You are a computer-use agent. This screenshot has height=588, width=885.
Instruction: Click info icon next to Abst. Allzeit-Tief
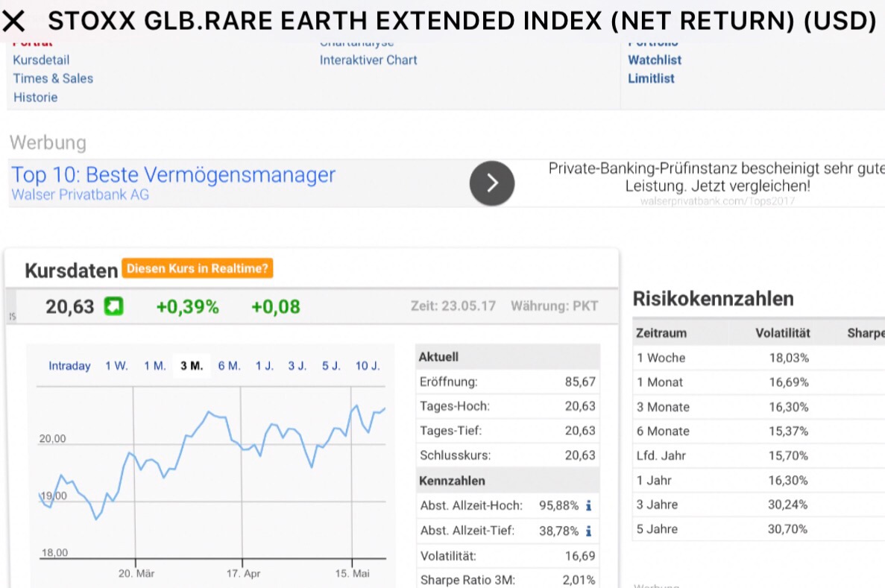(x=588, y=531)
